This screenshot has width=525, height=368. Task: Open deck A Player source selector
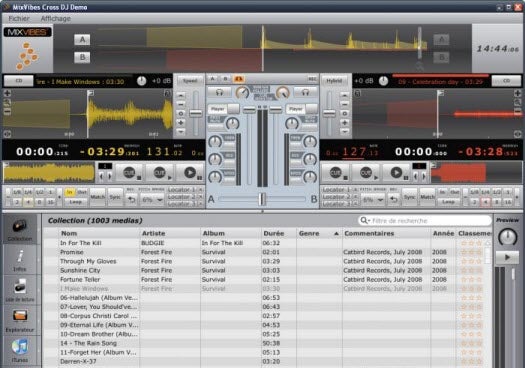tap(223, 109)
